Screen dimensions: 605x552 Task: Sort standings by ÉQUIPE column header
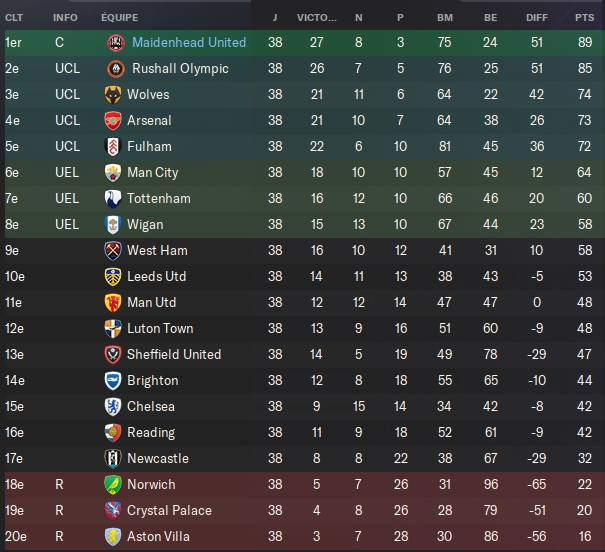point(120,18)
